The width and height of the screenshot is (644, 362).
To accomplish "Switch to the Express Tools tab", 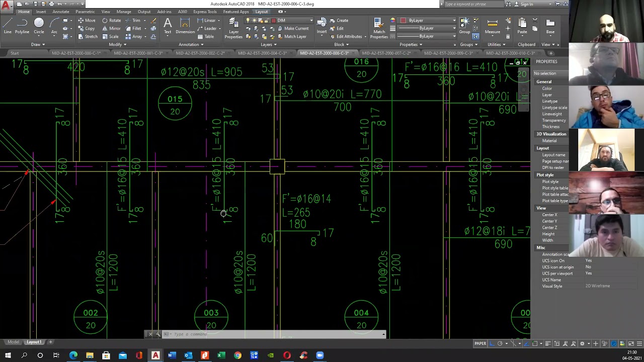I will [x=205, y=12].
